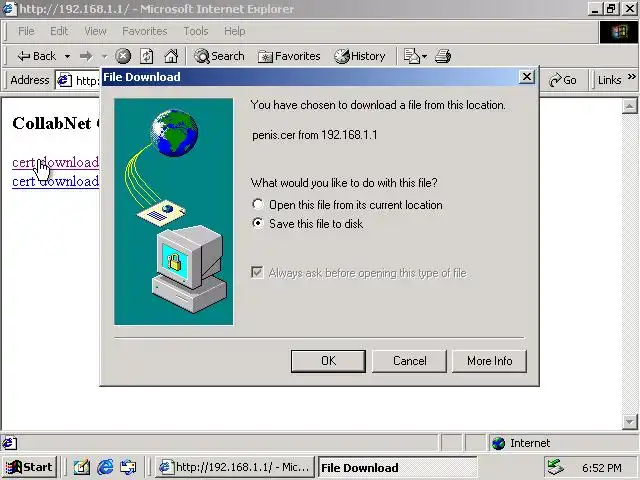Image resolution: width=640 pixels, height=480 pixels.
Task: Click the Address bar URL field
Action: (x=87, y=80)
